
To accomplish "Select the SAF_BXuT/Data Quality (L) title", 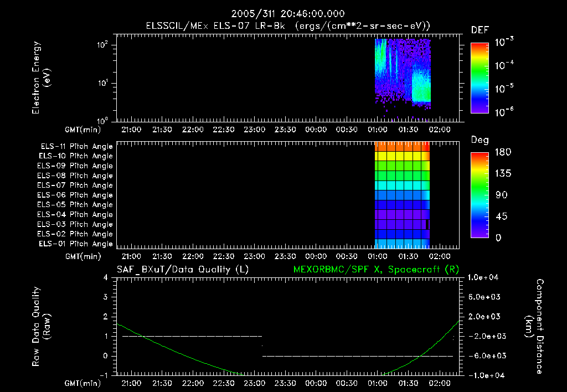I will pyautogui.click(x=183, y=270).
